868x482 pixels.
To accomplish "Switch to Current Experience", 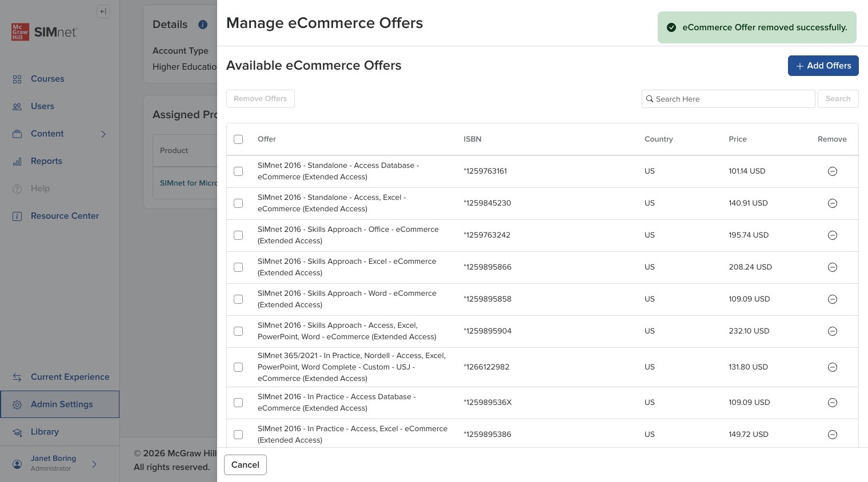I will point(60,377).
